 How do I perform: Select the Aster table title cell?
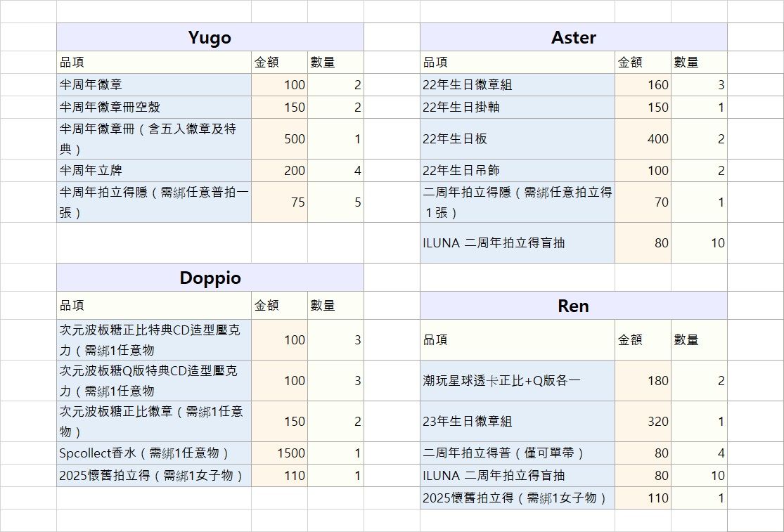coord(573,37)
